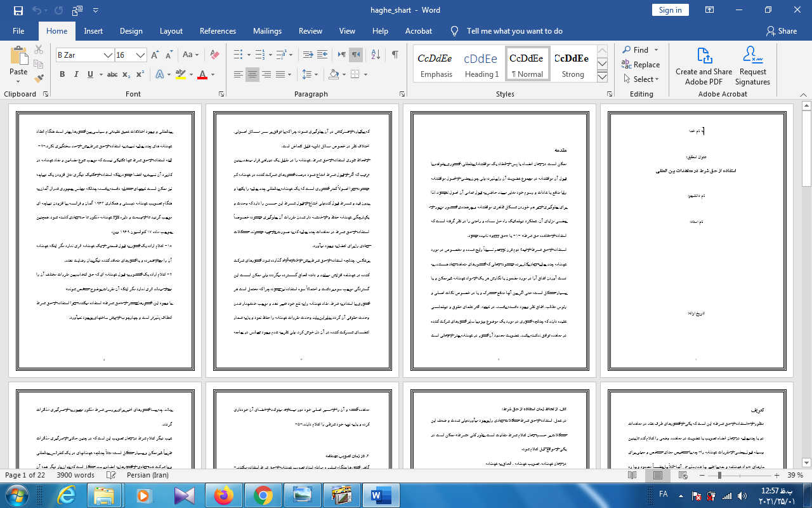This screenshot has height=508, width=812.
Task: Click the Replace button in Editing
Action: pyautogui.click(x=641, y=65)
